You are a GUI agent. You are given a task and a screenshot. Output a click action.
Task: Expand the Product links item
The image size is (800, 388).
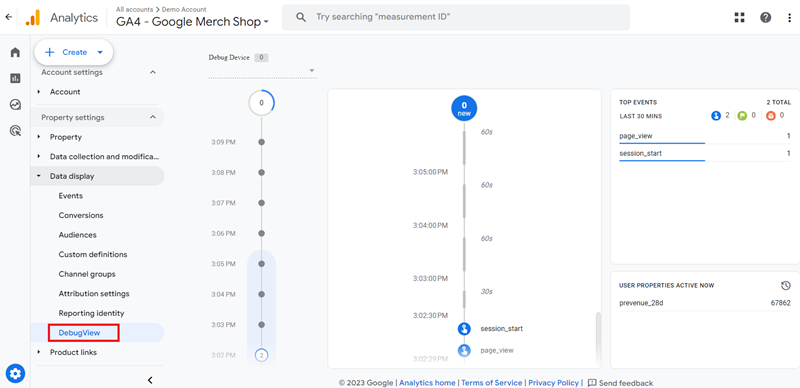pyautogui.click(x=39, y=352)
